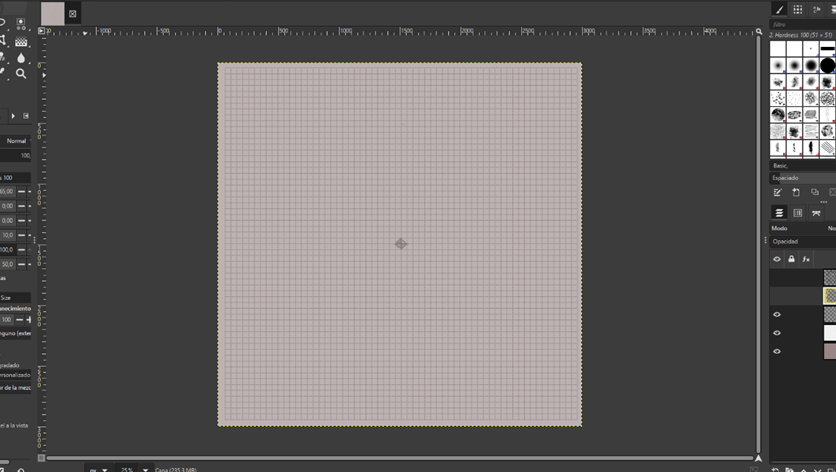This screenshot has width=836, height=472.
Task: Select the Zoom magnifier tool
Action: click(x=21, y=73)
